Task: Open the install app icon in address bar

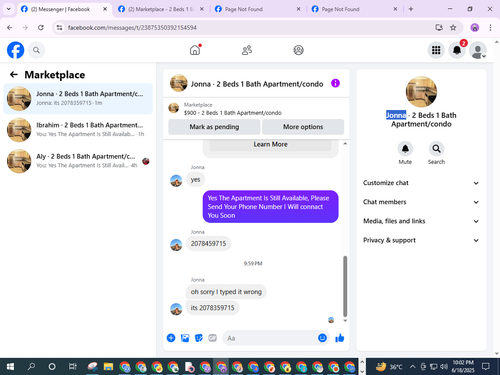Action: [439, 28]
